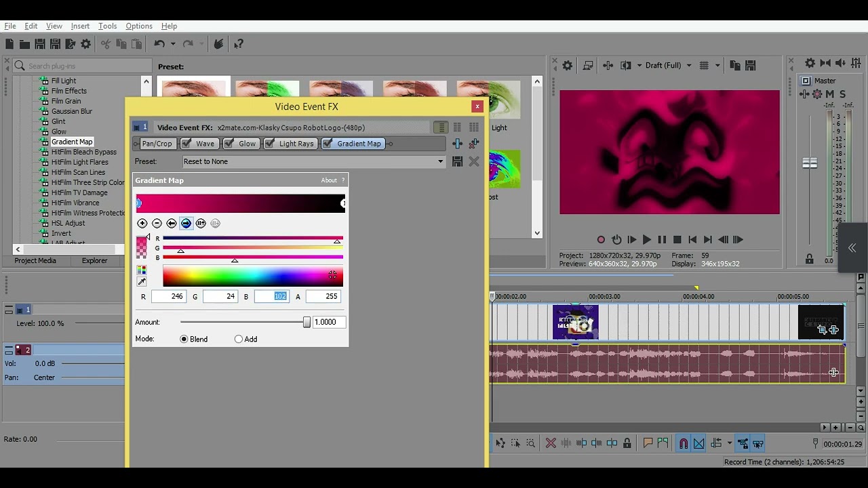Uncheck the Light Rays effect

[270, 144]
